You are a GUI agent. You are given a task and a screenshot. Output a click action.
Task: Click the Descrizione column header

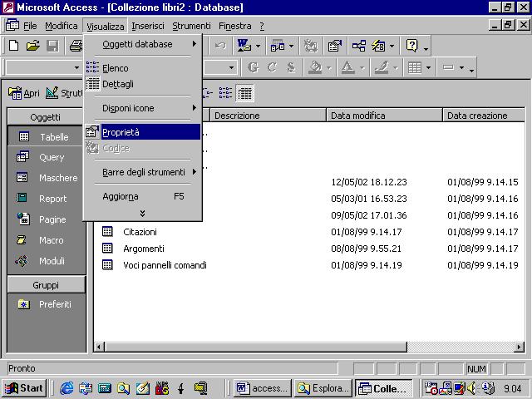(268, 116)
